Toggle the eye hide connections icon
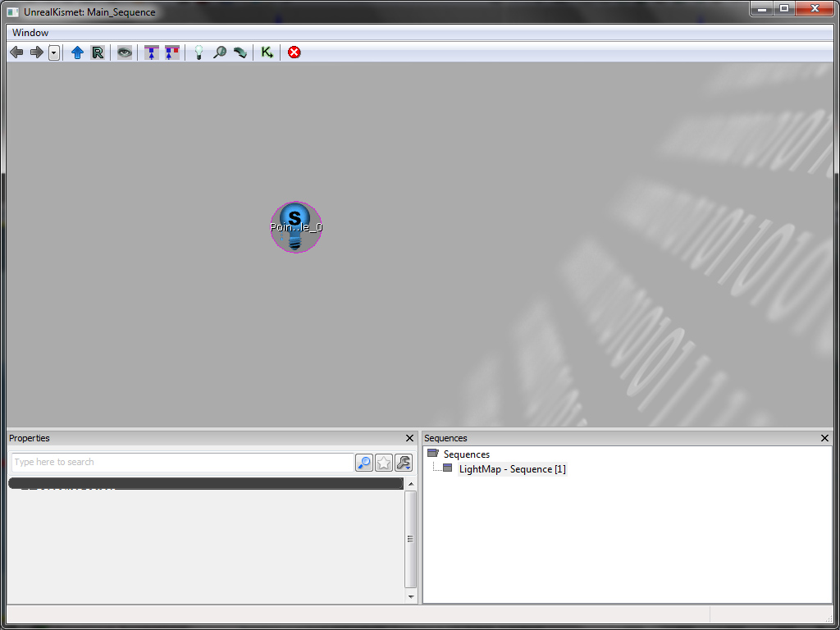Screen dimensions: 840x630 click(125, 52)
